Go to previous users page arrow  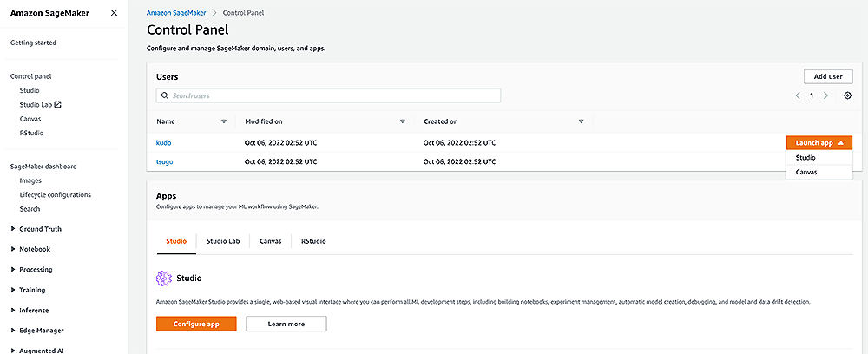point(798,95)
